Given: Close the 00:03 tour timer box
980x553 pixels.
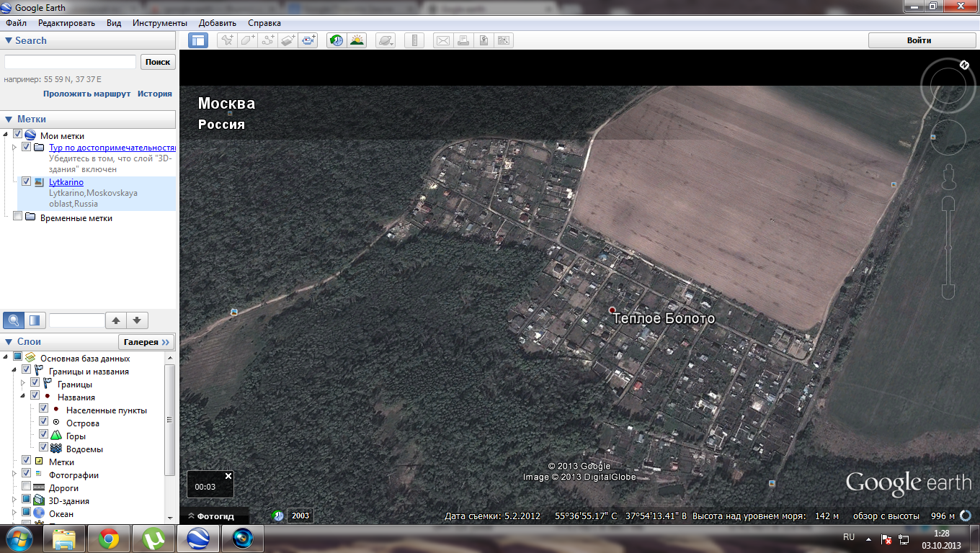Looking at the screenshot, I should [x=228, y=476].
